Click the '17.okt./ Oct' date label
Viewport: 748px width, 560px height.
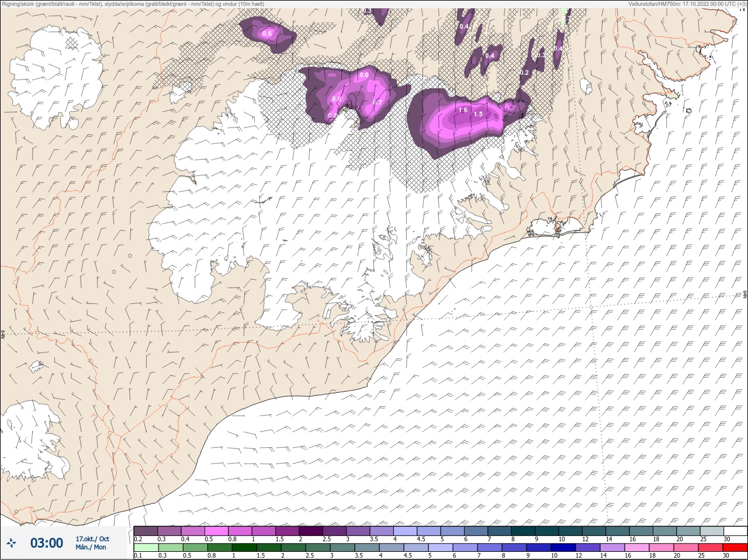coord(92,538)
